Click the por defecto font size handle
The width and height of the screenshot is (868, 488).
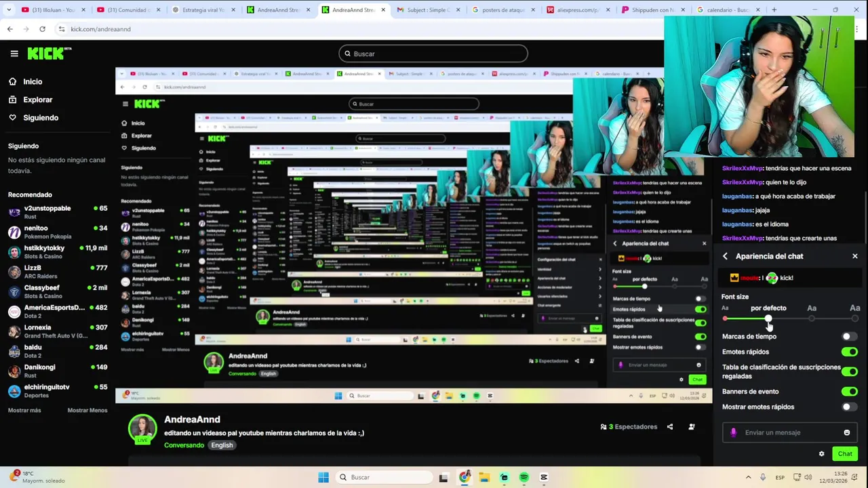coord(768,318)
